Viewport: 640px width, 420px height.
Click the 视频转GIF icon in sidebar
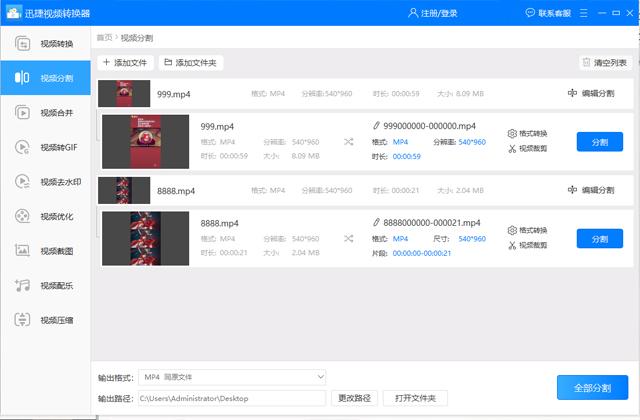pos(22,147)
